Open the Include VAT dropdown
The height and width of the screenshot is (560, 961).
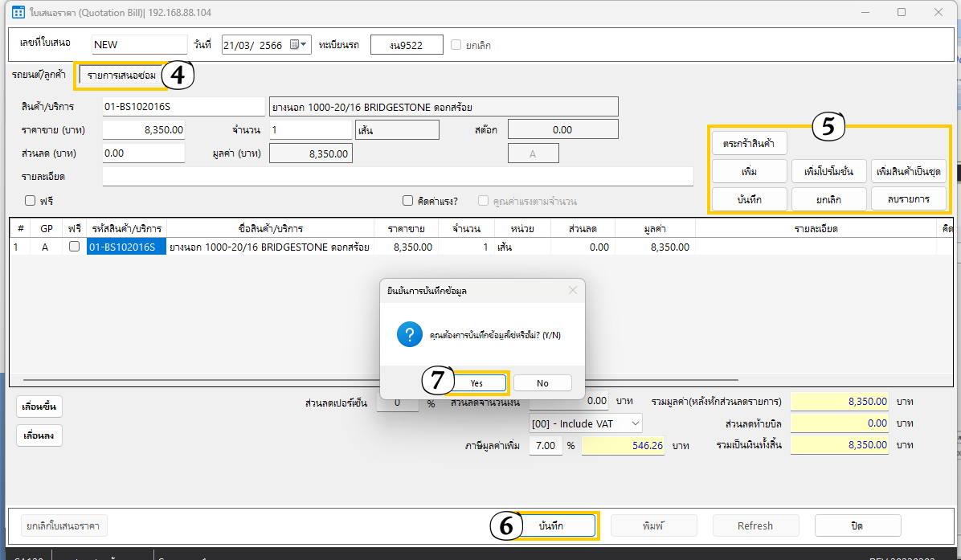tap(586, 423)
